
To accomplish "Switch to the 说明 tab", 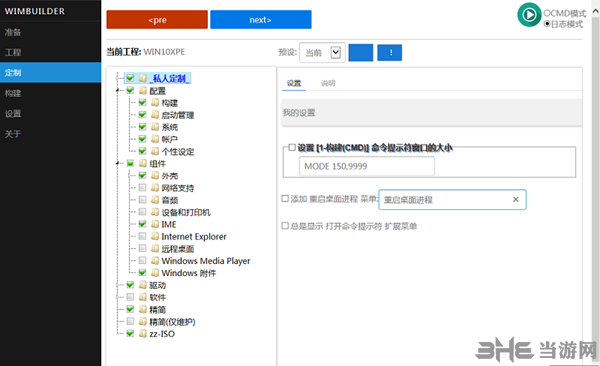I will [328, 83].
